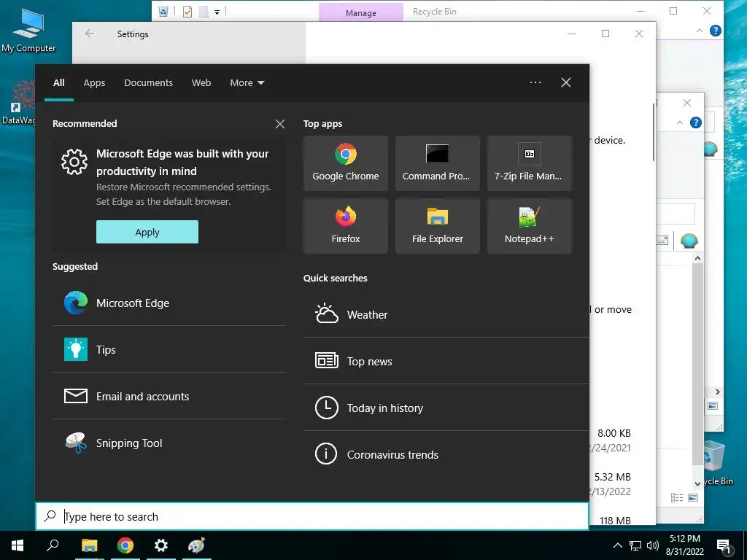Open the Manage tab in Recycle Bin window

tap(360, 13)
